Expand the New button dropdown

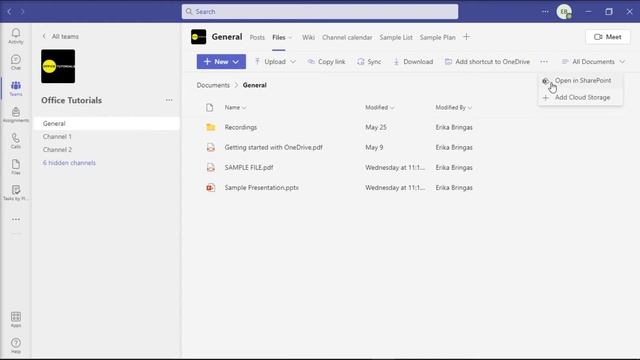click(236, 62)
